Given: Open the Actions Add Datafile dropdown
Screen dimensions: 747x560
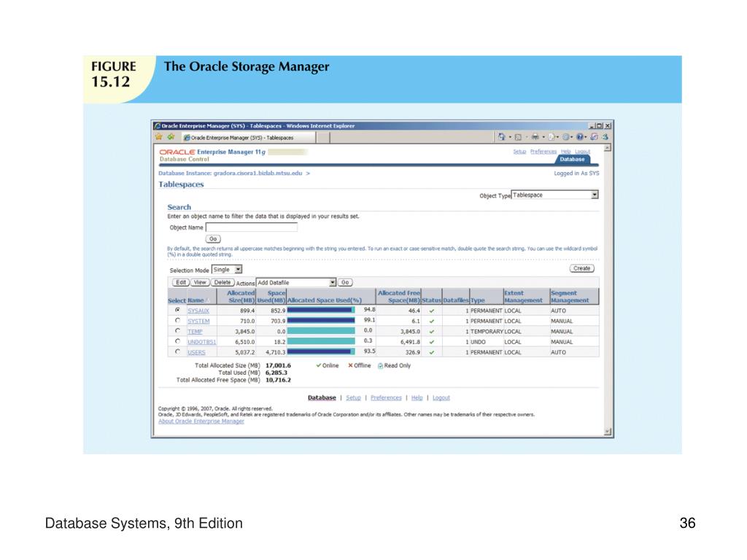Looking at the screenshot, I should pos(296,283).
